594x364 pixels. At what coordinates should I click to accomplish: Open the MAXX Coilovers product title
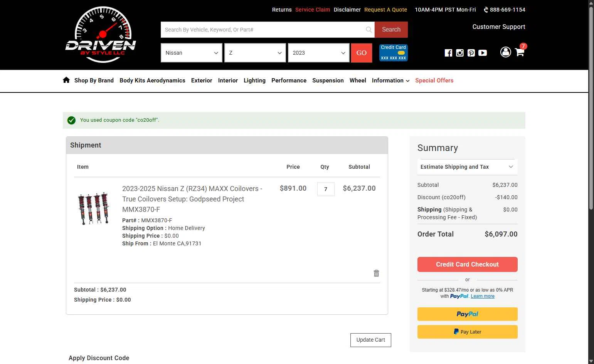pos(192,199)
